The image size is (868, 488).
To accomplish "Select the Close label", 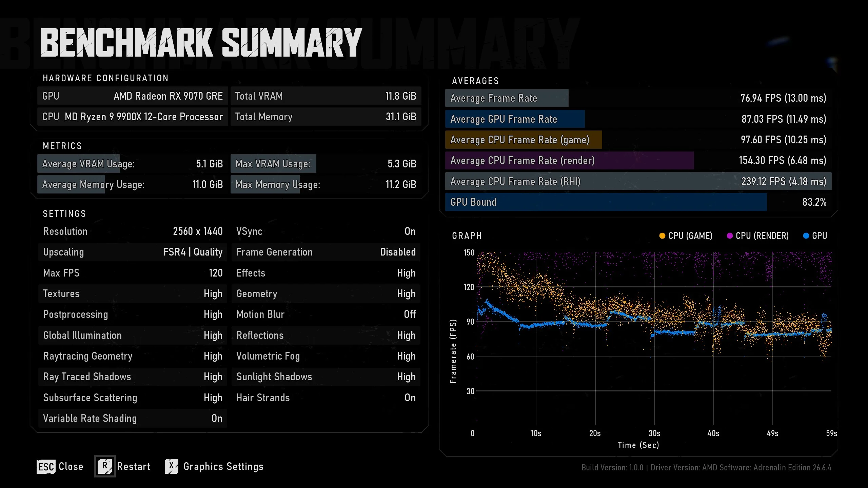I will [x=71, y=467].
